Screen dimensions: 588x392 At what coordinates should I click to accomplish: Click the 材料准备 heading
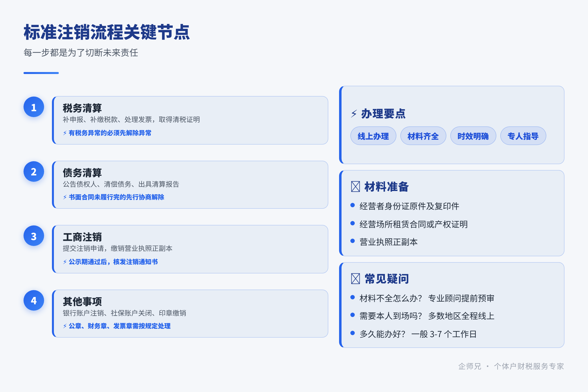pos(387,187)
